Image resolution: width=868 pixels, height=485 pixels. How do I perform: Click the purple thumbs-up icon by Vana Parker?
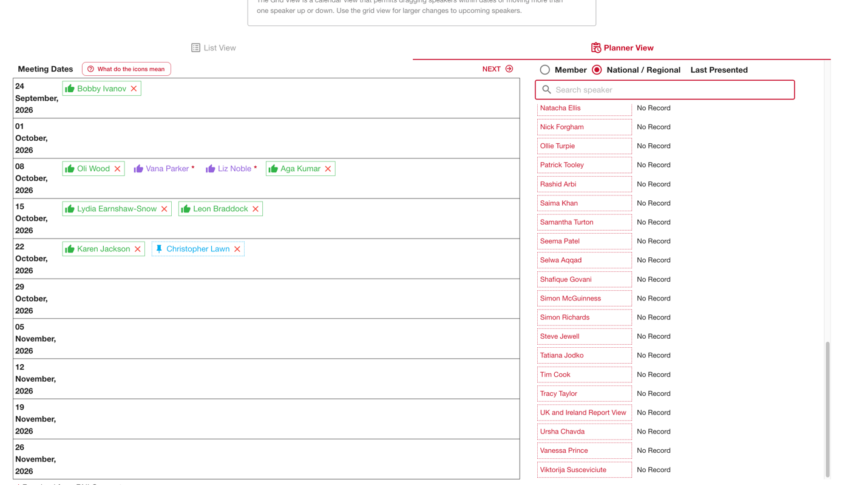[138, 169]
